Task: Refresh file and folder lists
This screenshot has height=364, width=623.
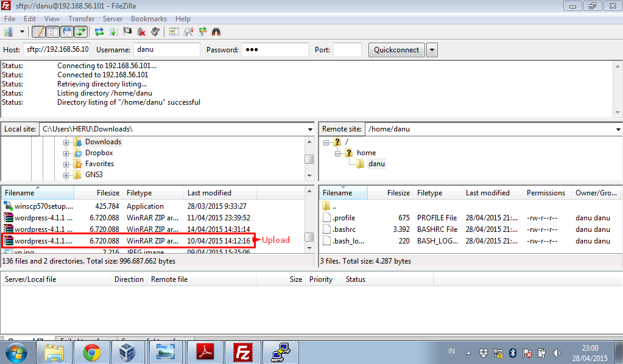Action: click(x=99, y=32)
